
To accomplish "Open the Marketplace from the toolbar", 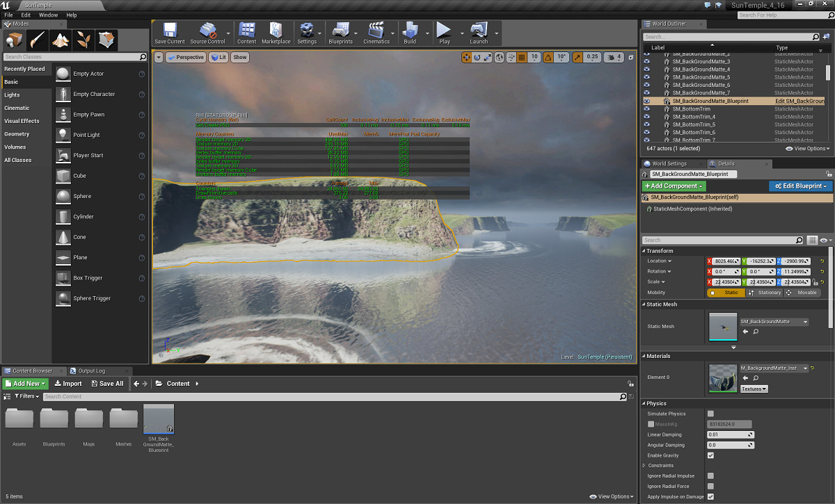I will [x=276, y=31].
